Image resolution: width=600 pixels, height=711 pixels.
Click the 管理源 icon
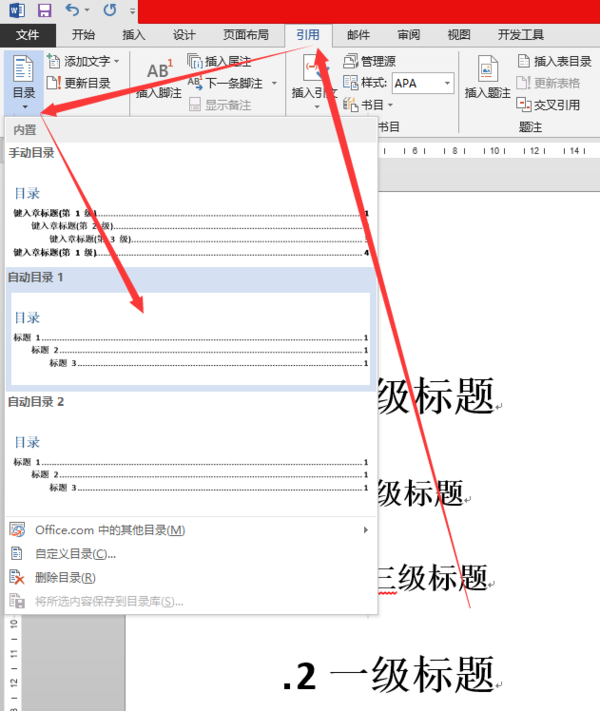pos(351,61)
